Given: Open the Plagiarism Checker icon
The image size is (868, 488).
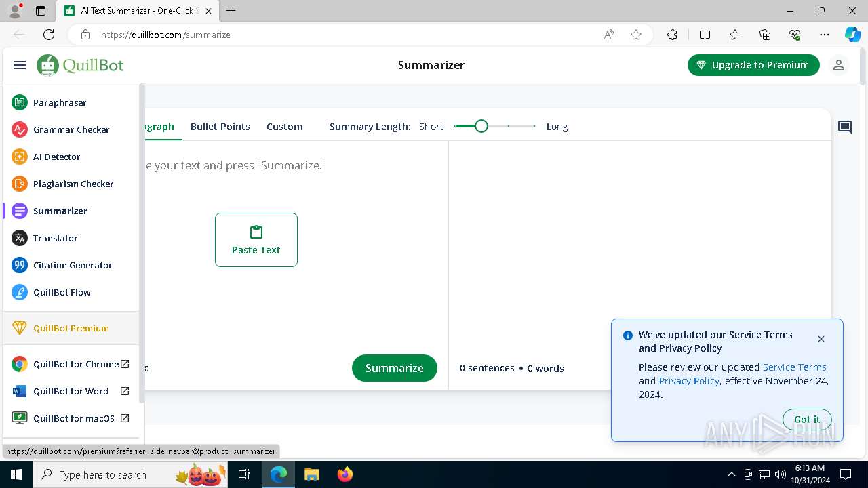Looking at the screenshot, I should click(20, 184).
